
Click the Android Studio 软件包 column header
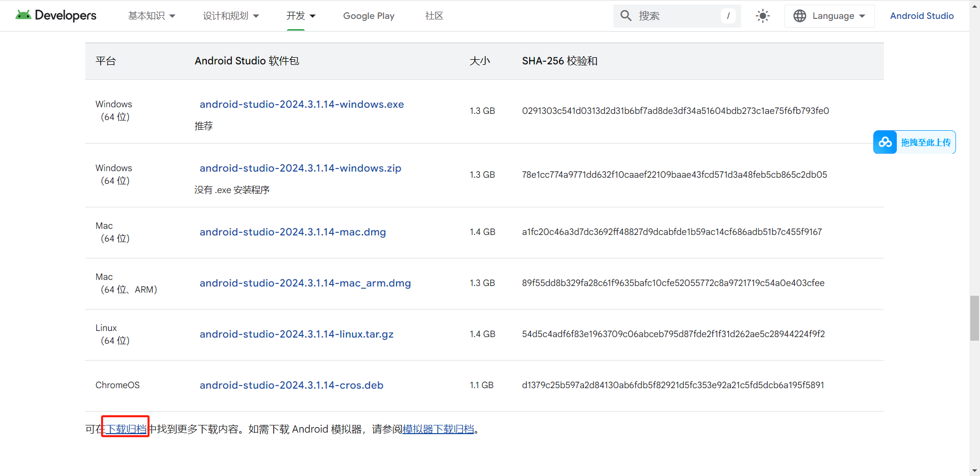(x=247, y=61)
